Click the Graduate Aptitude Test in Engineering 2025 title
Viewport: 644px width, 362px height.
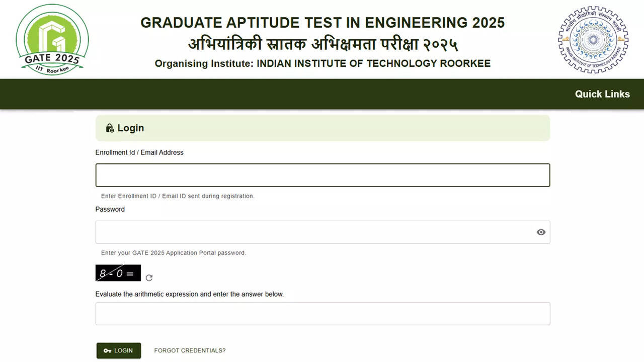(x=323, y=23)
